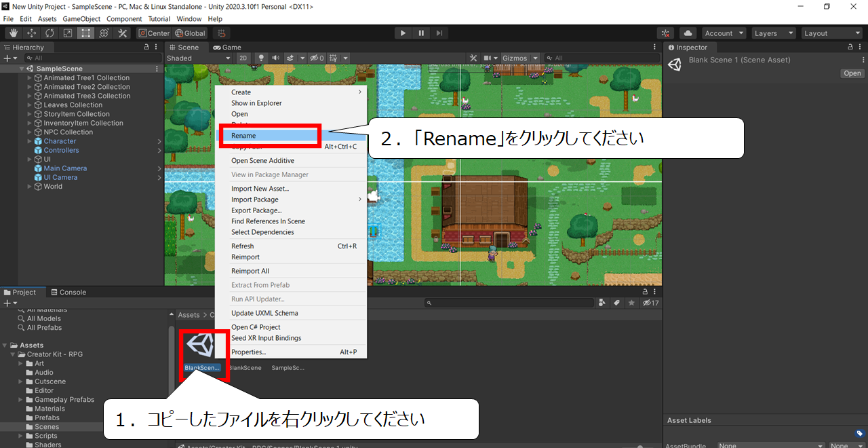The height and width of the screenshot is (448, 868).
Task: Toggle scene audio
Action: 275,58
